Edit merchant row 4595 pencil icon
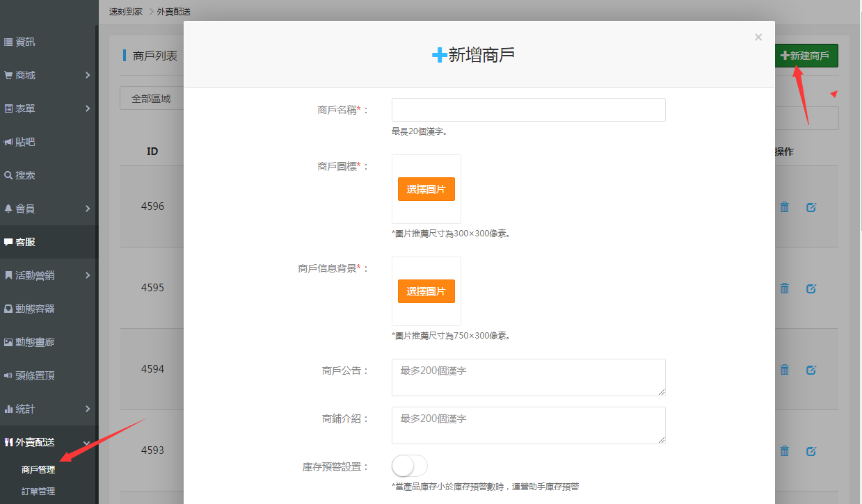The height and width of the screenshot is (504, 862). (811, 288)
